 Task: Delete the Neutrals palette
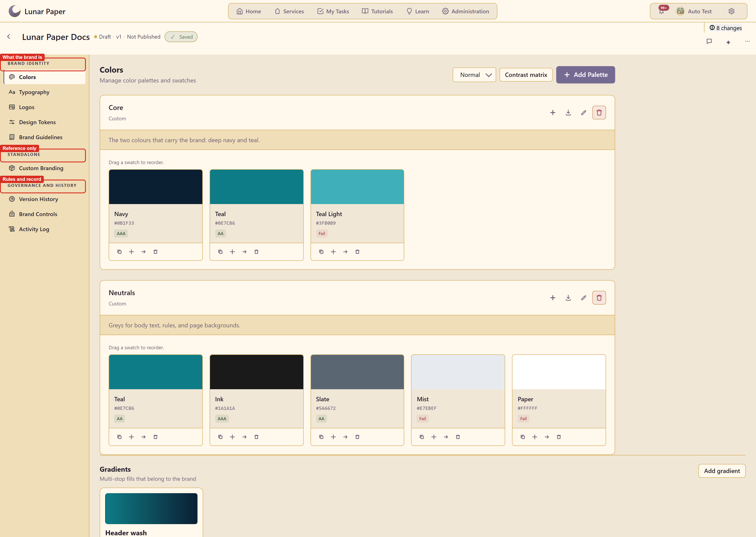(x=599, y=298)
